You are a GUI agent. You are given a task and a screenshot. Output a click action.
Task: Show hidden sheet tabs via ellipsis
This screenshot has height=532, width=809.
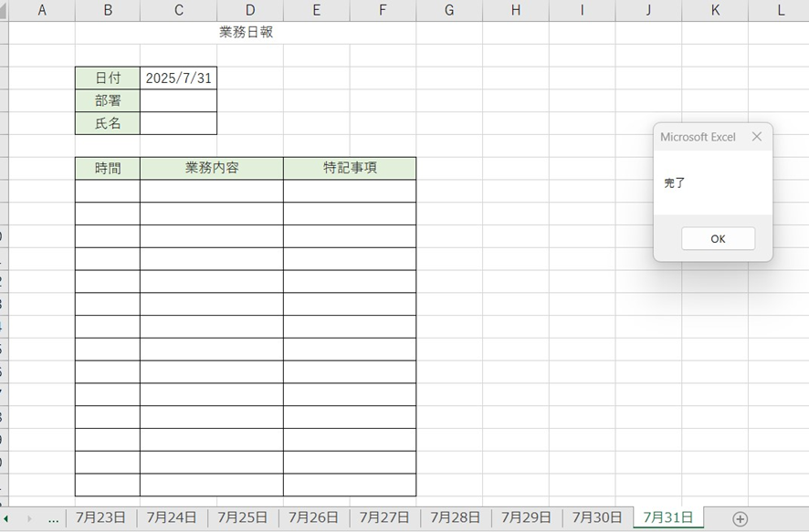coord(53,518)
